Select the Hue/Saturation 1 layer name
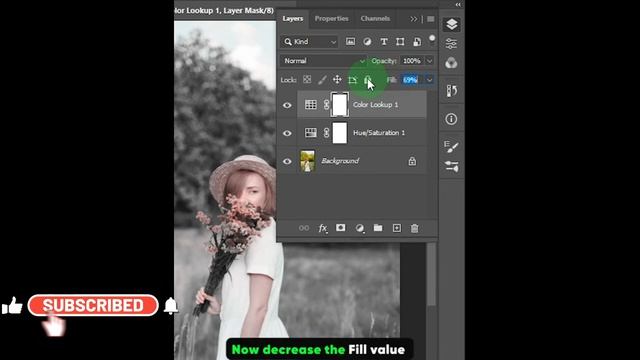The image size is (640, 360). click(379, 133)
